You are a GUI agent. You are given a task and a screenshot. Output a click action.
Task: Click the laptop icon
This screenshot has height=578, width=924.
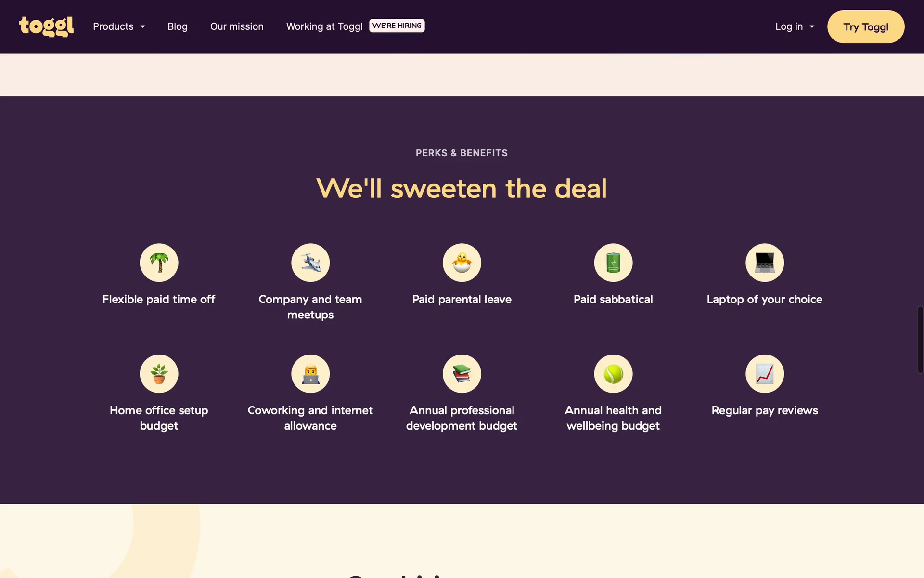pyautogui.click(x=765, y=263)
